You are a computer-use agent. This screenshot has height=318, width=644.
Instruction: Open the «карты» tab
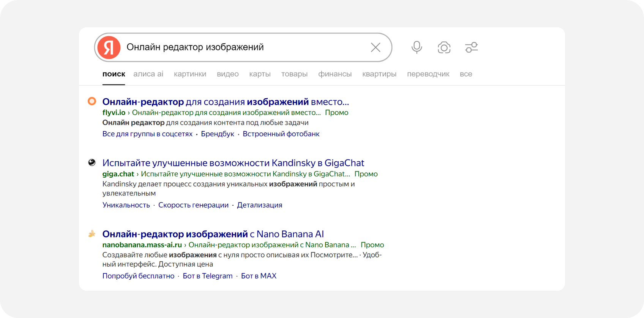(x=260, y=74)
